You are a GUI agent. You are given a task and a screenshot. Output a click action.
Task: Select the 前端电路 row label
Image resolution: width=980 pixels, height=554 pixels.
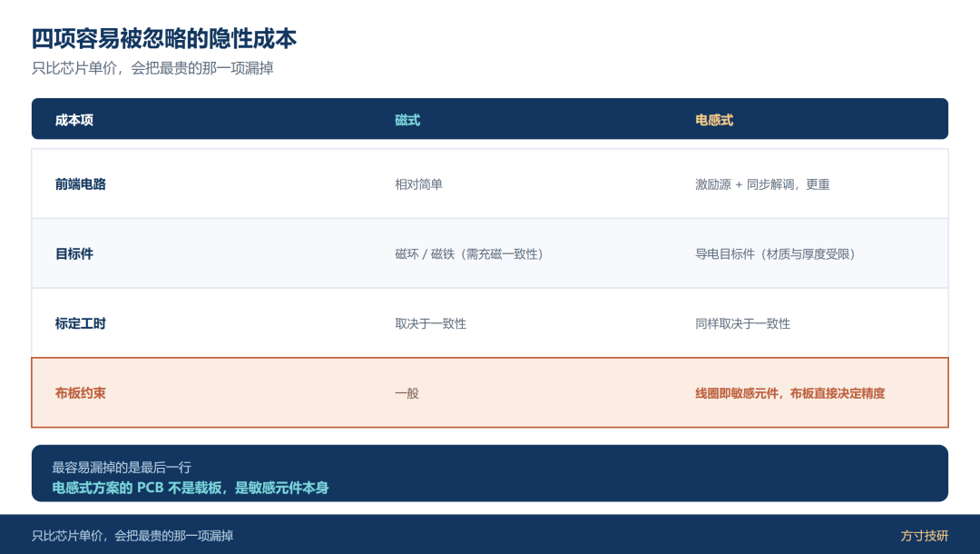tap(80, 183)
